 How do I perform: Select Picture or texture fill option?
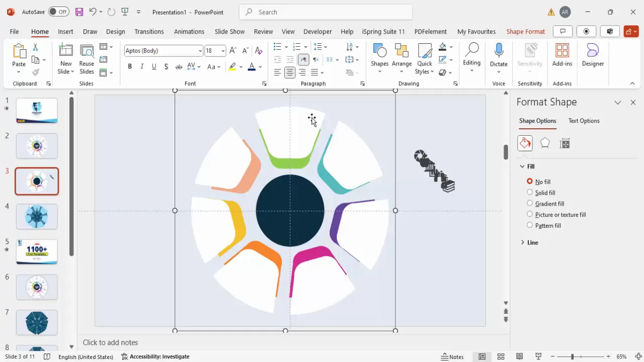(x=556, y=215)
